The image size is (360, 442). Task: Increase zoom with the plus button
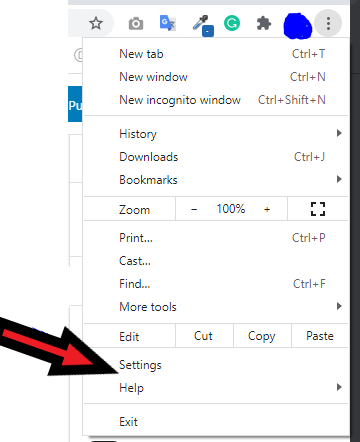267,209
